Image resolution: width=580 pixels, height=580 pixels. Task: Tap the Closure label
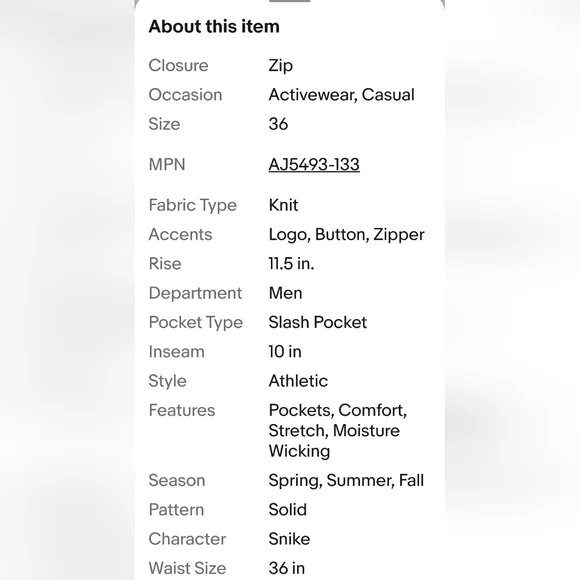tap(178, 65)
